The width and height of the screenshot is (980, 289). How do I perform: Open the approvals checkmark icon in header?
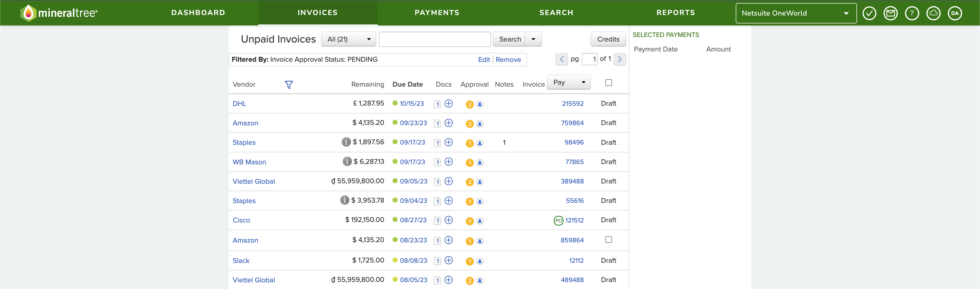[869, 13]
